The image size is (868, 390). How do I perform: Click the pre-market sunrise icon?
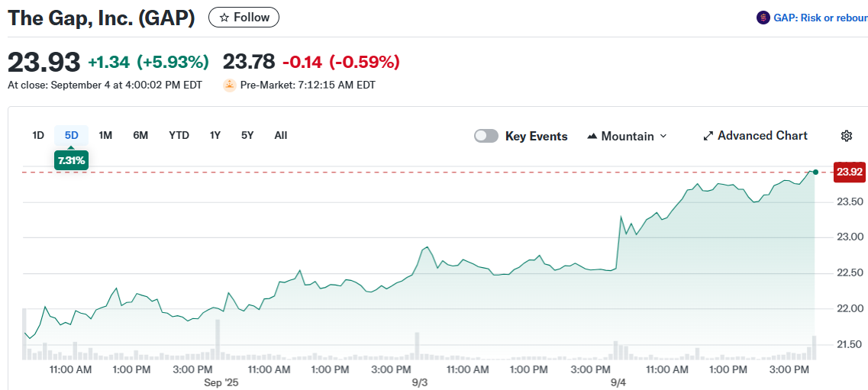click(x=230, y=85)
